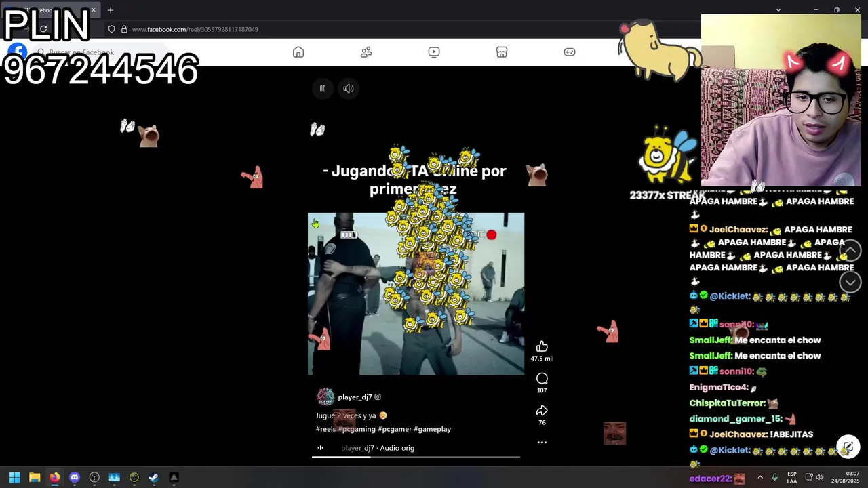Open the player_dj7 avatar thumbnail
Viewport: 868px width, 488px height.
click(325, 397)
